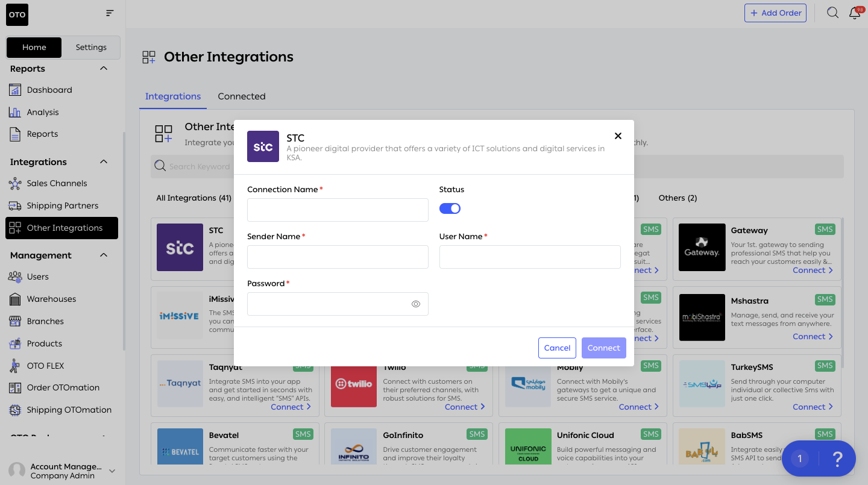Click Connect link on TurkeySMS card
The height and width of the screenshot is (485, 868).
click(813, 407)
